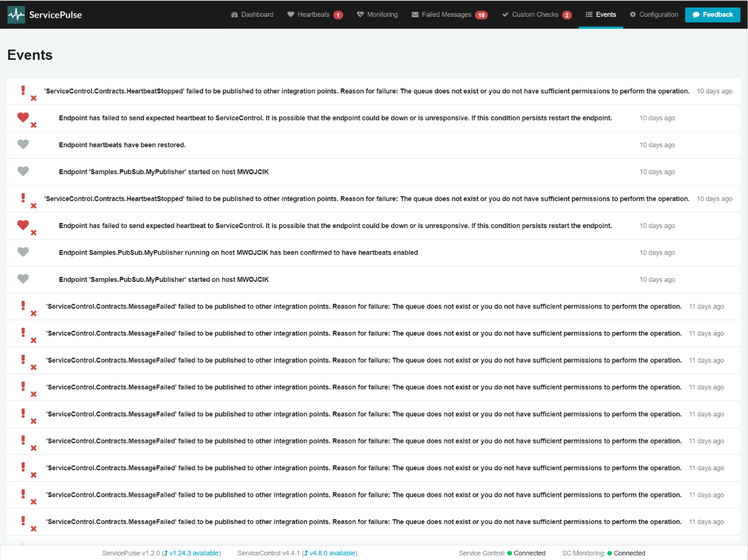This screenshot has height=560, width=748.
Task: Select 'Endpoint heartbeats have been restored.' event text
Action: (x=122, y=145)
